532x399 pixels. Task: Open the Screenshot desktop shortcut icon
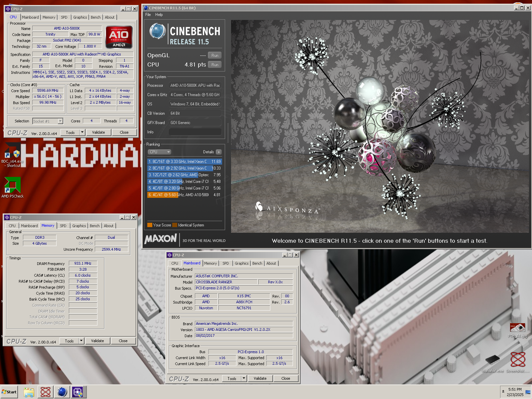point(518,362)
